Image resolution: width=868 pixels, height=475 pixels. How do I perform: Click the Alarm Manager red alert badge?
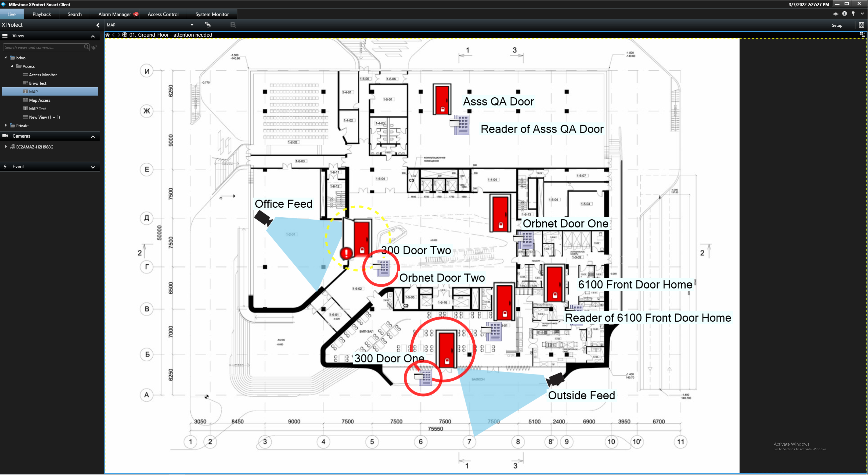[x=136, y=14]
